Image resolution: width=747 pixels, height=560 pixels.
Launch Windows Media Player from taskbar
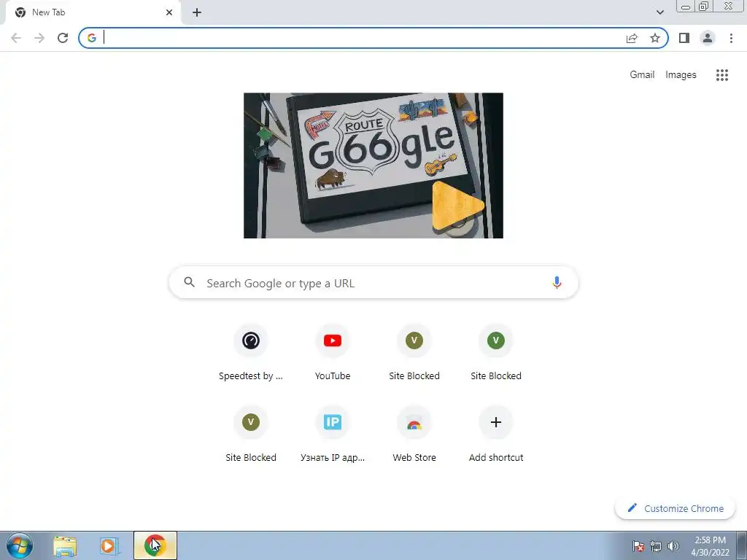[x=109, y=545]
